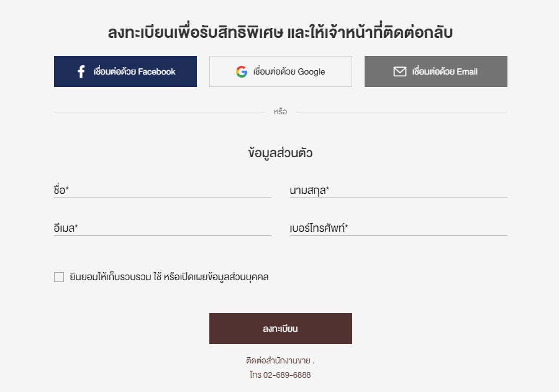Click the นามสกุล* field label
Screen dimensions: 559x392
[309, 191]
